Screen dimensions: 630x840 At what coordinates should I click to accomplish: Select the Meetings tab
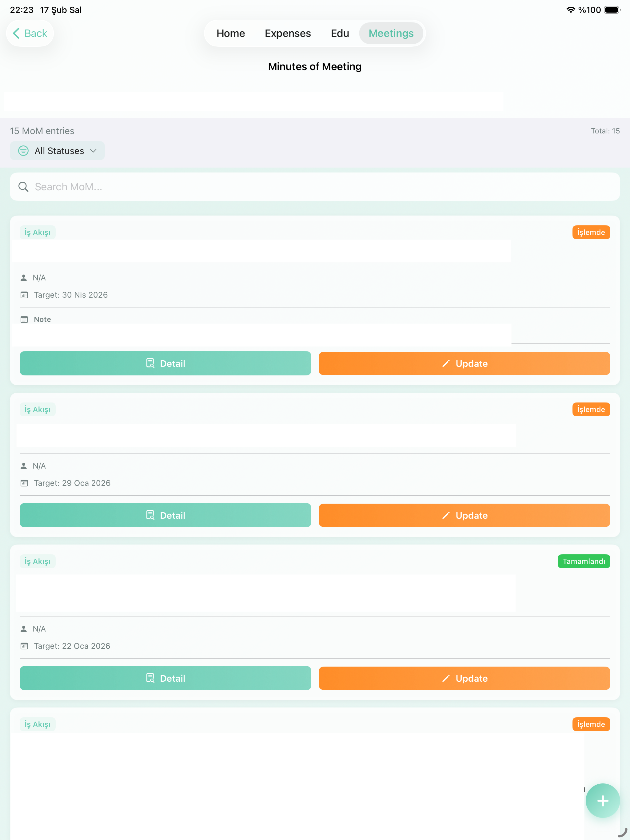click(x=391, y=34)
